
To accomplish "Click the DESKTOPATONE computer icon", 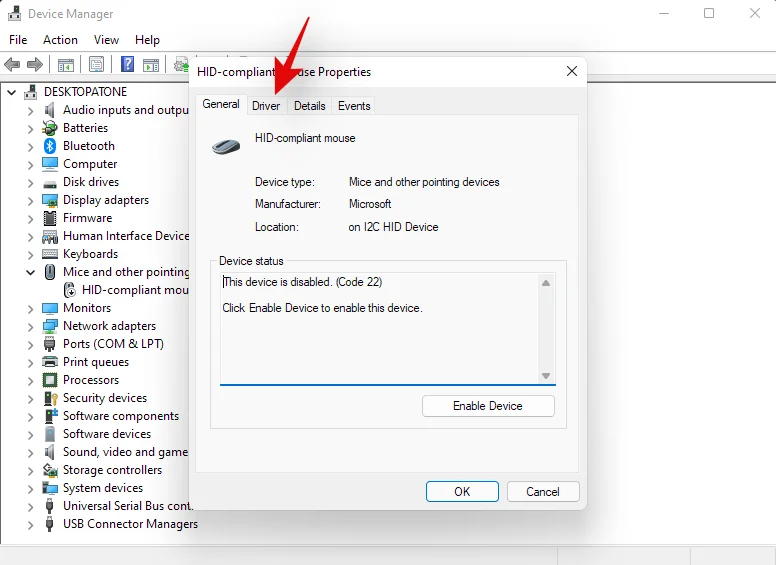I will 31,92.
